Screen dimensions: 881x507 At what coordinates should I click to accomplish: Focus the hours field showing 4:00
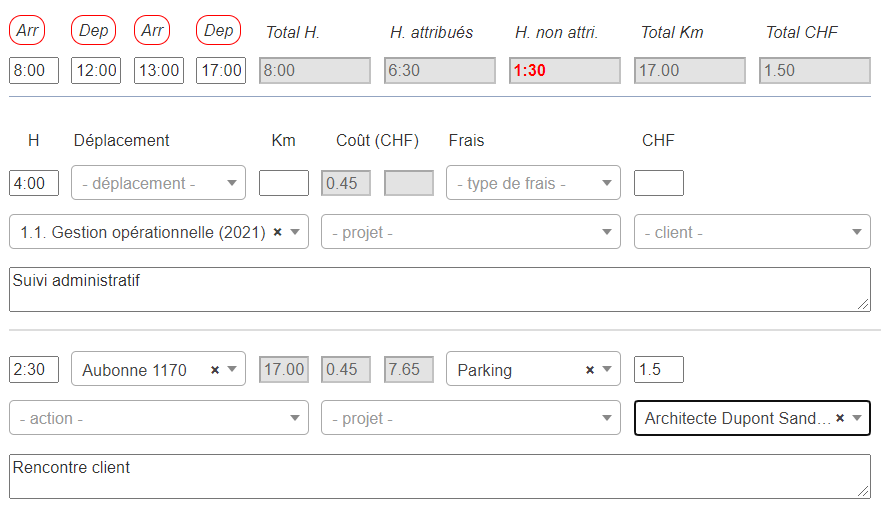click(33, 184)
